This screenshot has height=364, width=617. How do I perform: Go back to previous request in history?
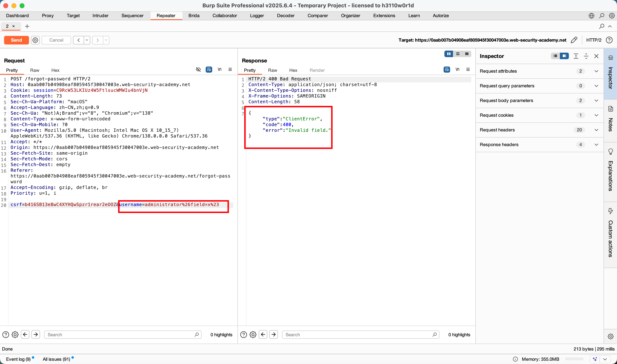click(79, 40)
